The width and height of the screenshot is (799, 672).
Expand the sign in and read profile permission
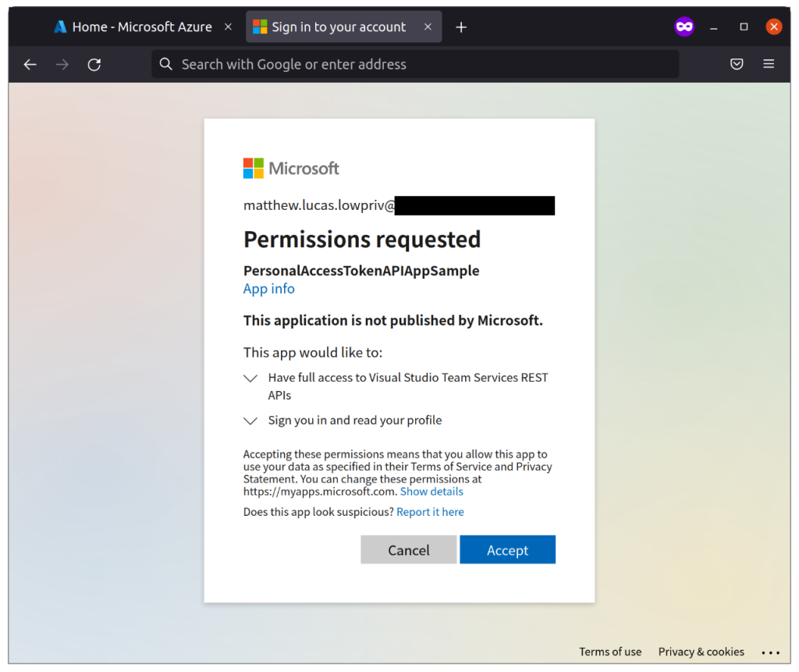pos(250,421)
